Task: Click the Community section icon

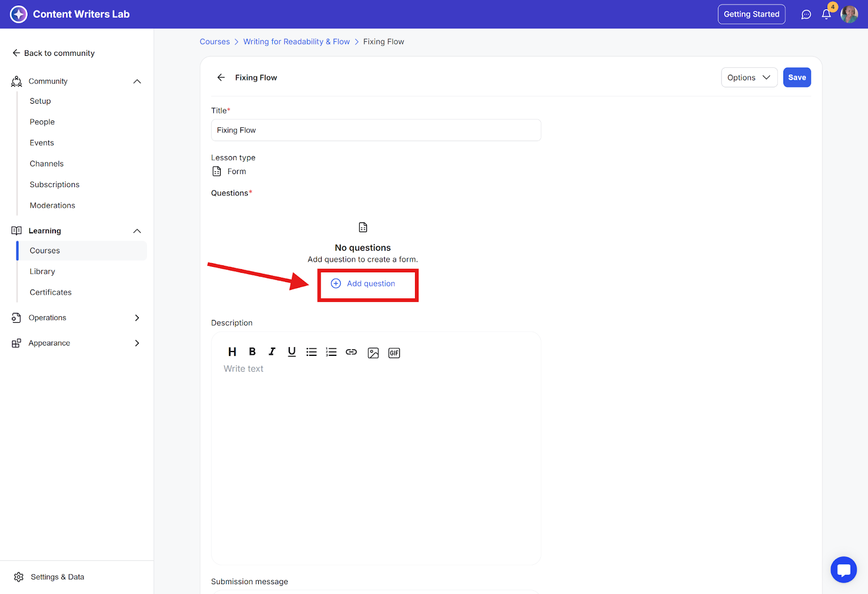Action: point(17,81)
